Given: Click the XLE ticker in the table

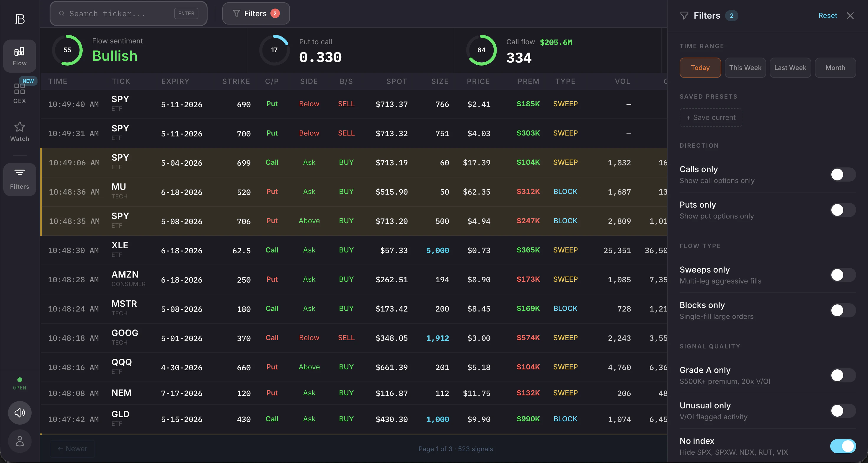Looking at the screenshot, I should tap(120, 245).
